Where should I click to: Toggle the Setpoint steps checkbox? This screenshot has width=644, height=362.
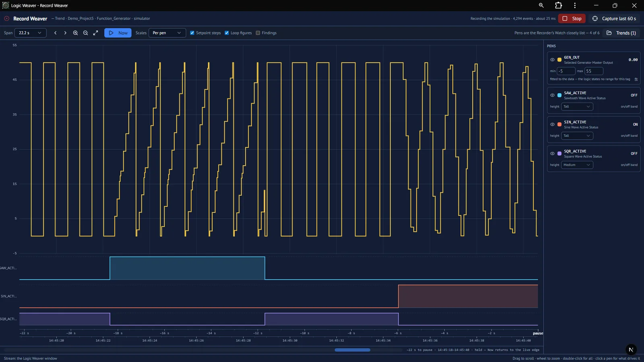coord(192,33)
